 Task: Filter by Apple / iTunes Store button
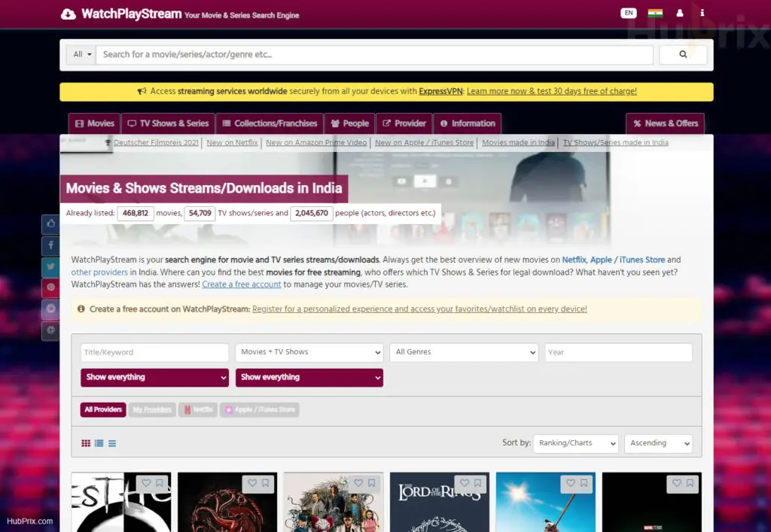click(x=260, y=409)
